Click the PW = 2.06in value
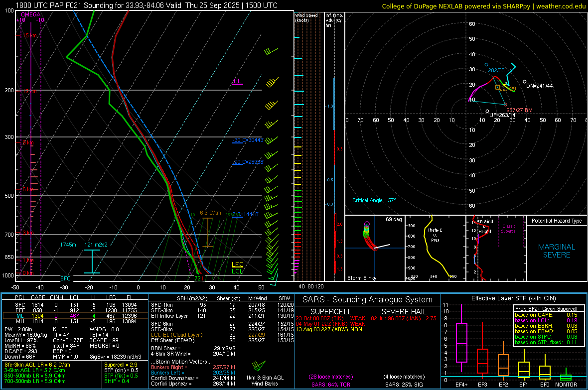 (18, 330)
